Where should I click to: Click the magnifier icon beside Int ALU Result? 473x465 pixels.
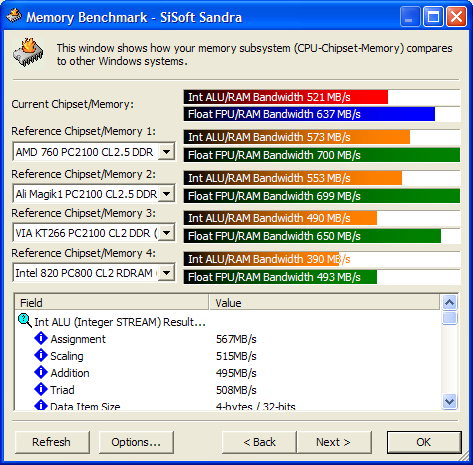click(25, 321)
